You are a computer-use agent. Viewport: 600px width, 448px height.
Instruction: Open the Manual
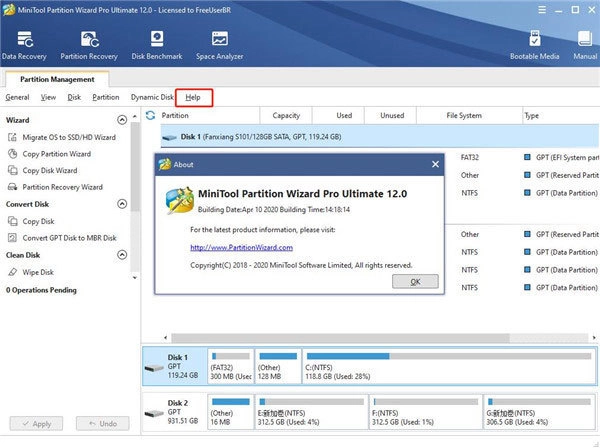click(x=585, y=45)
